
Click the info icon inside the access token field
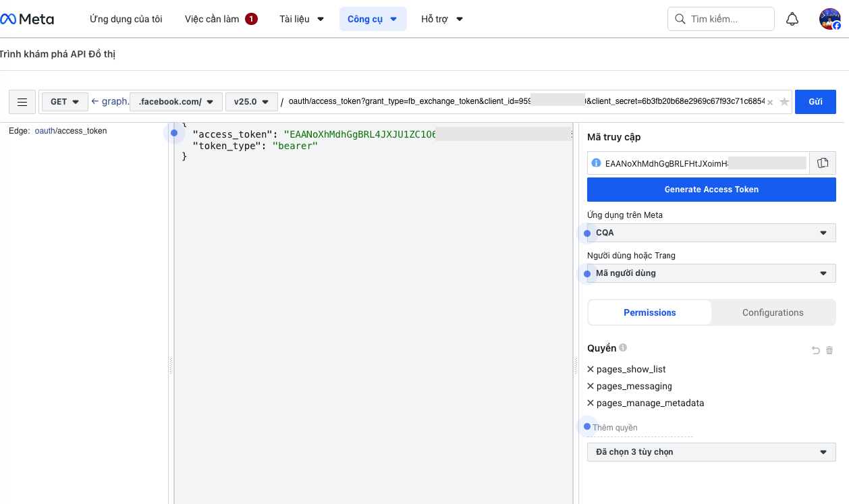click(x=596, y=163)
